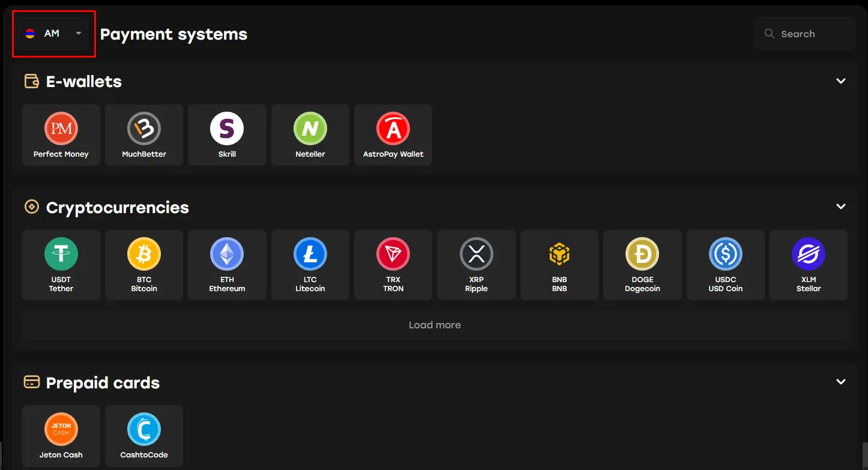Select the Perfect Money payment icon
Viewport: 868px width, 470px height.
(x=61, y=128)
